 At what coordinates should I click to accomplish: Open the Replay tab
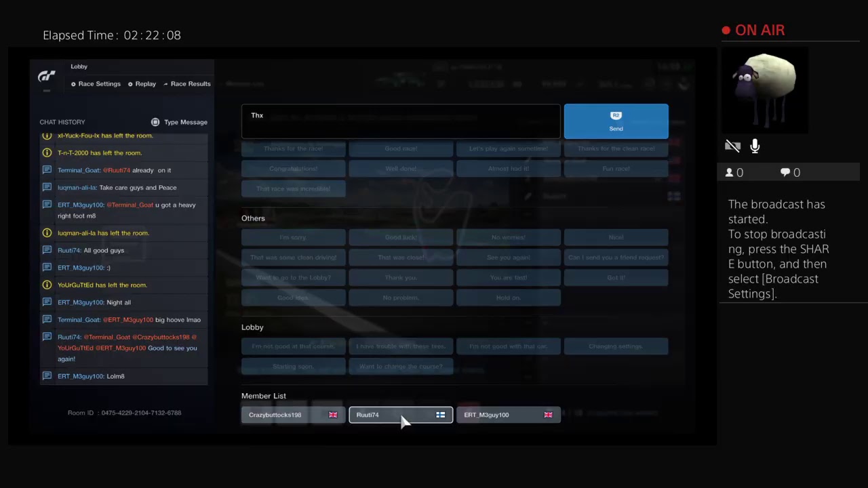point(142,84)
